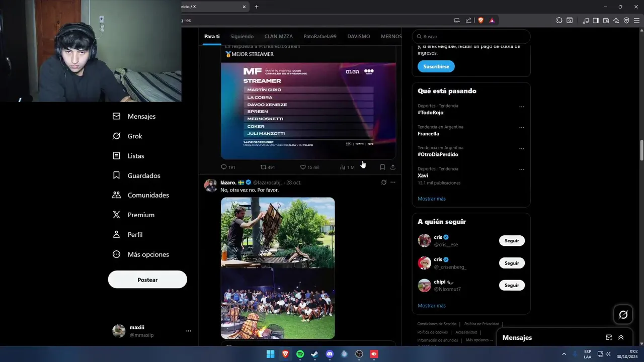Reply to the MEJOR STREAMER post
This screenshot has height=362, width=644.
coord(228,167)
